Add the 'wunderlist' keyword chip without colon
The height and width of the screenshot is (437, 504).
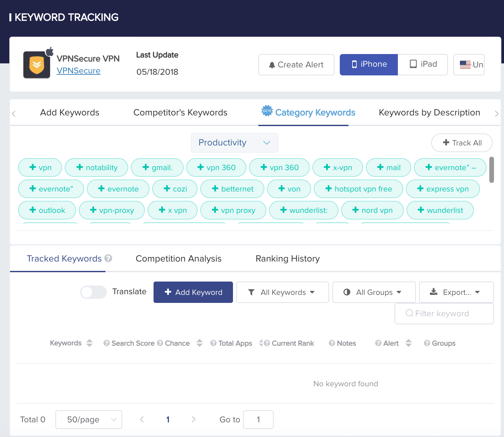[440, 210]
